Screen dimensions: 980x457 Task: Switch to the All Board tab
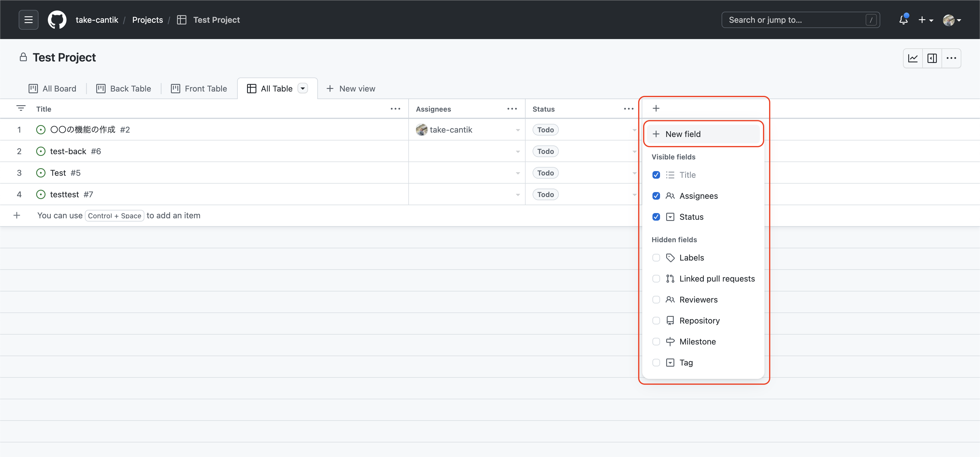click(52, 89)
